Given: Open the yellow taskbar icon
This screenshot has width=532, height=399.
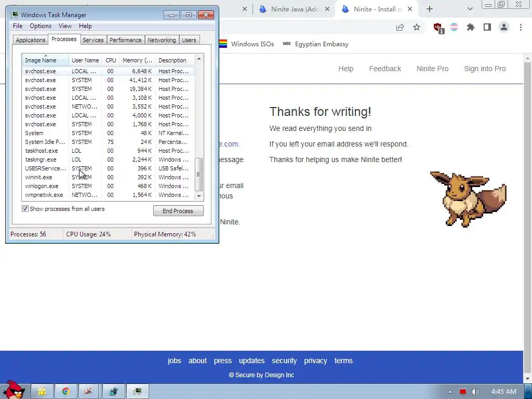Looking at the screenshot, I should [x=42, y=392].
